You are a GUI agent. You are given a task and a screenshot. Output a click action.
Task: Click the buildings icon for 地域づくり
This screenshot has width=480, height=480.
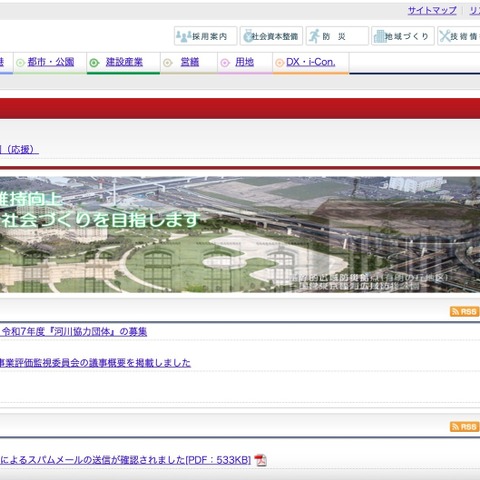[x=379, y=36]
